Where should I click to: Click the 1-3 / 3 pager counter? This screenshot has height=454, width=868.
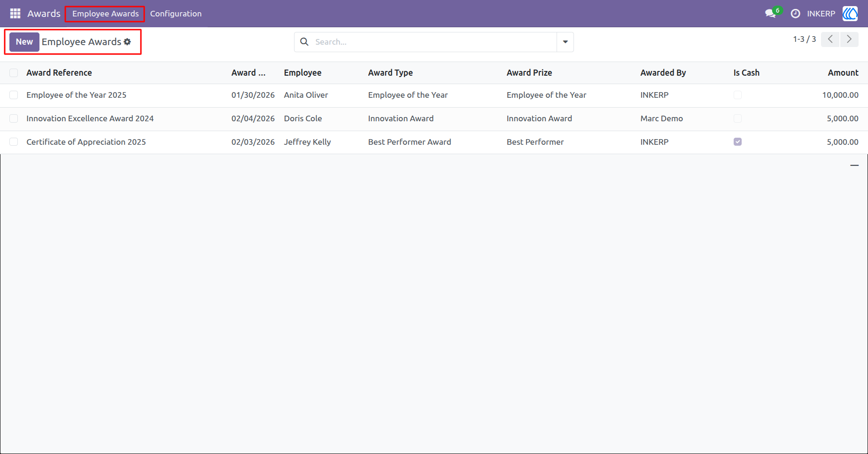point(804,39)
